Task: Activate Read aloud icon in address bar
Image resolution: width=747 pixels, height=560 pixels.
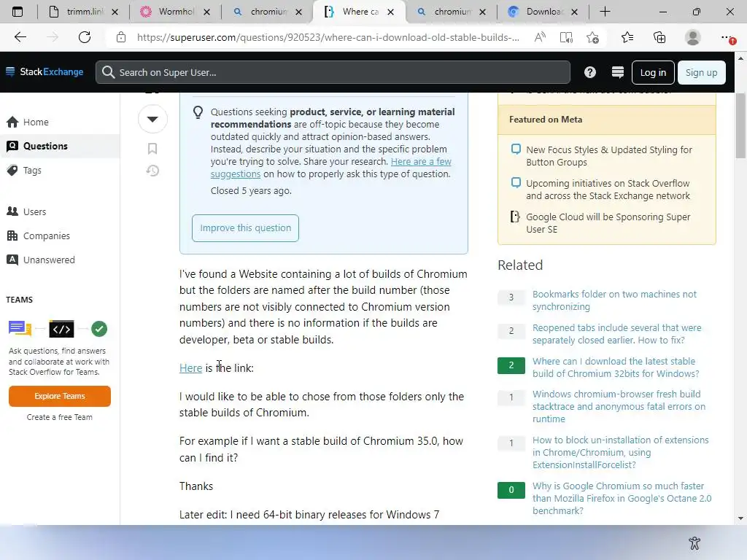Action: [x=540, y=37]
